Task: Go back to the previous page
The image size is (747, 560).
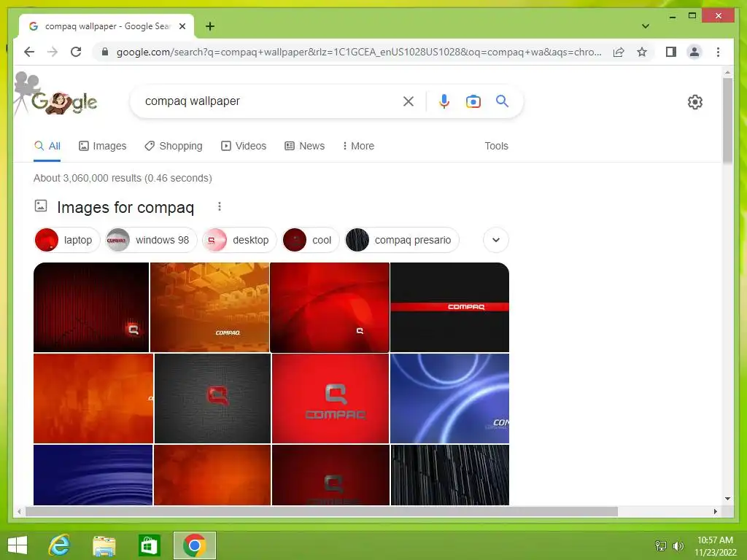Action: [x=29, y=52]
